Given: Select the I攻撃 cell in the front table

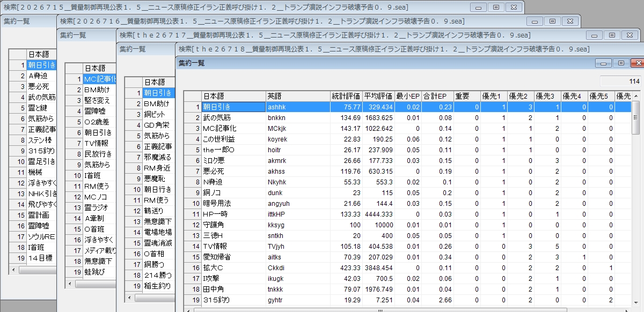Looking at the screenshot, I should coord(233,278).
